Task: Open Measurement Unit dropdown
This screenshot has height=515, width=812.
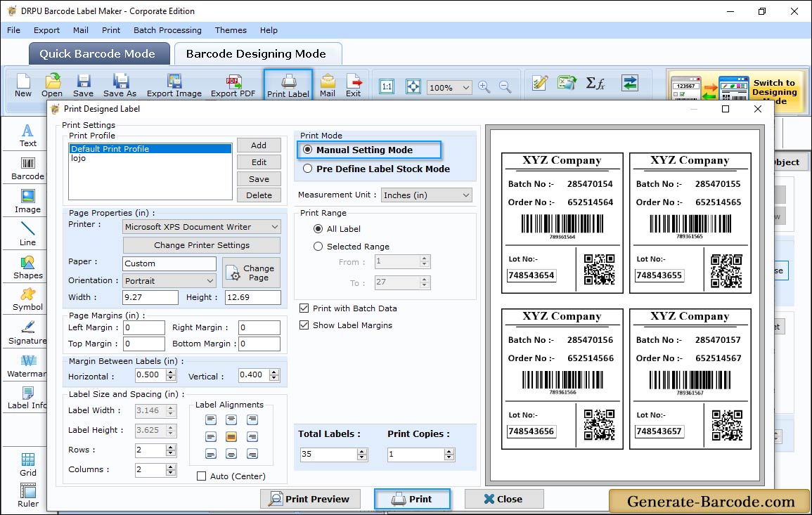Action: coord(426,195)
